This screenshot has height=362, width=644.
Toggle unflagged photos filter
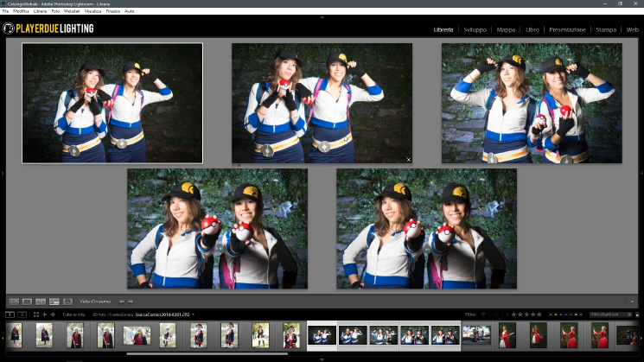(x=490, y=314)
